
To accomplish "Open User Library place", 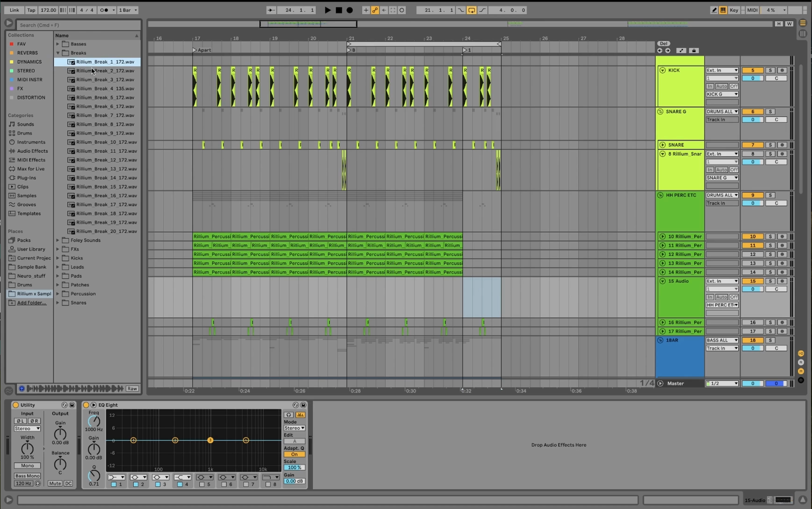I will (31, 249).
